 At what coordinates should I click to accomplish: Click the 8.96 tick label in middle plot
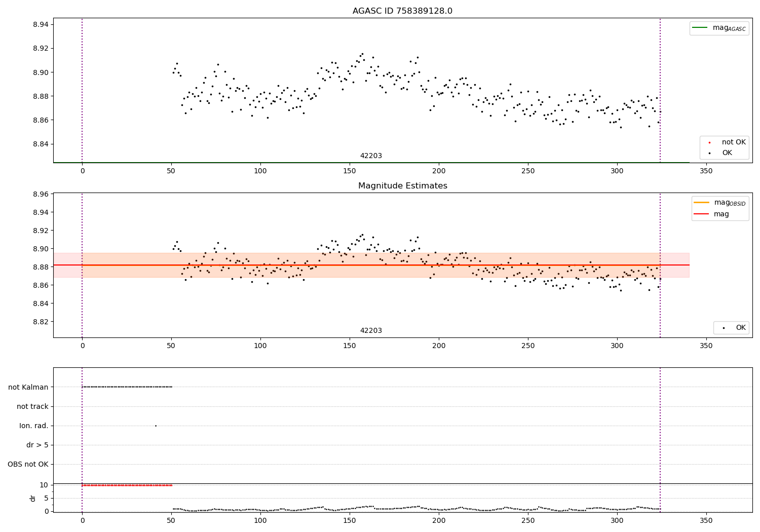pos(41,194)
